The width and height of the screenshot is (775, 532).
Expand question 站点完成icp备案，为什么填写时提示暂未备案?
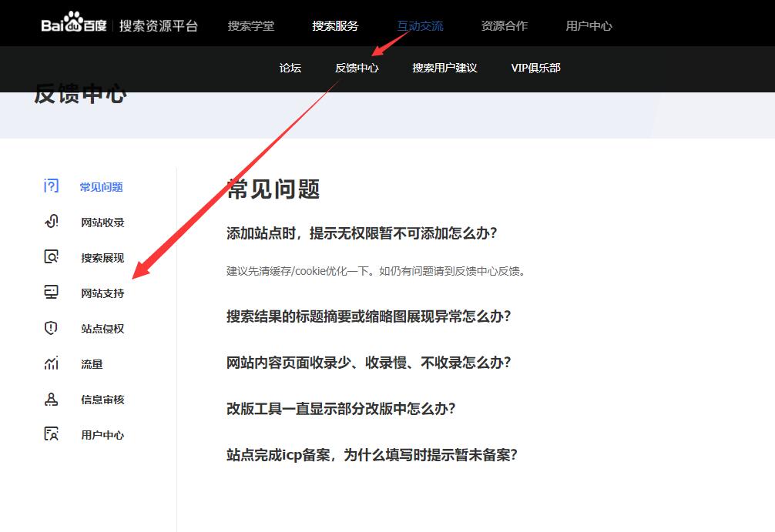click(x=372, y=454)
